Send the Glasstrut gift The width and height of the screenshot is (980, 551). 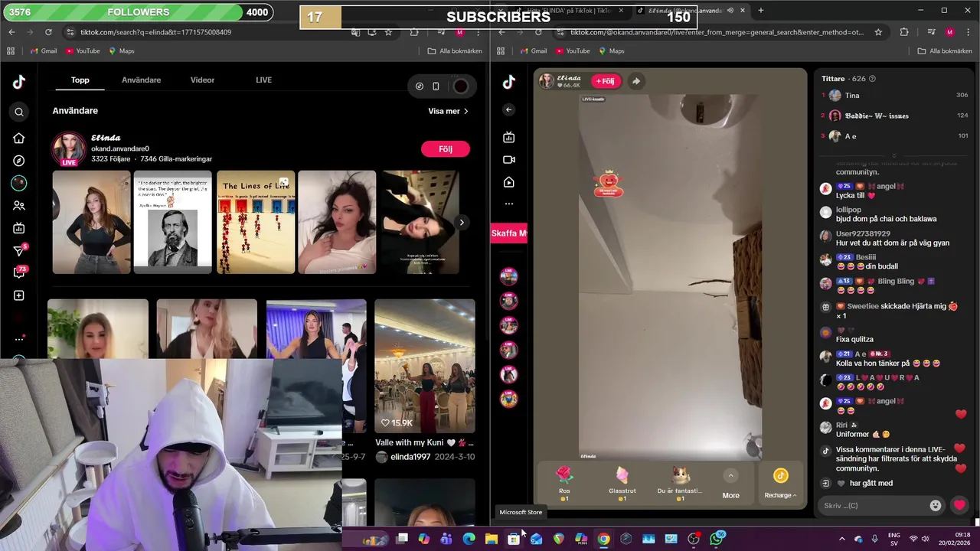[622, 483]
